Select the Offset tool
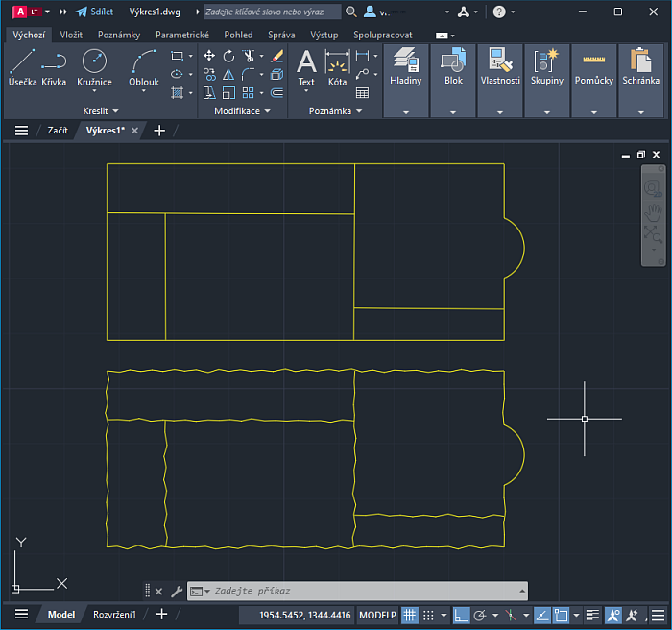The height and width of the screenshot is (630, 672). [x=277, y=92]
